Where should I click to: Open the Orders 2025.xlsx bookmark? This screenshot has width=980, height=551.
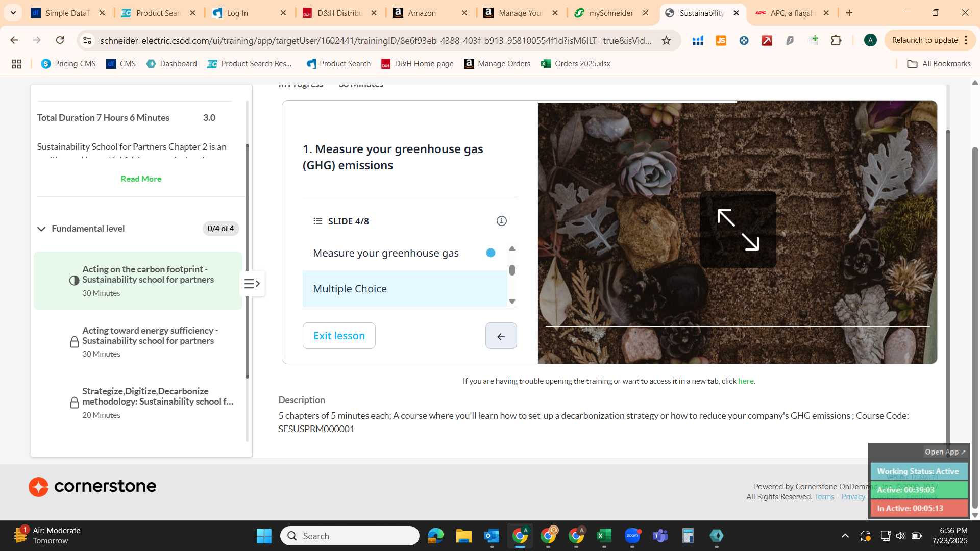point(576,64)
